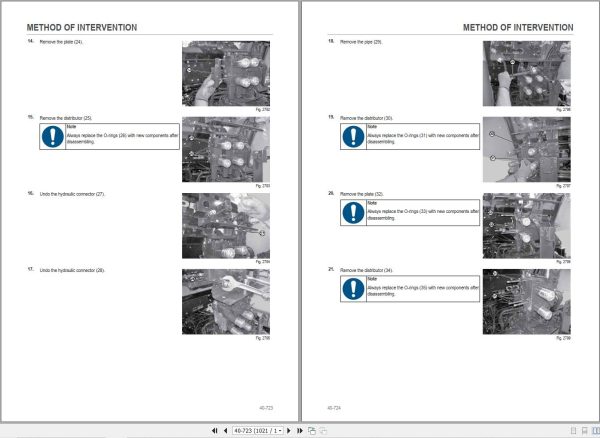The height and width of the screenshot is (438, 600).
Task: Click the page number field showing 40-723
Action: [258, 431]
